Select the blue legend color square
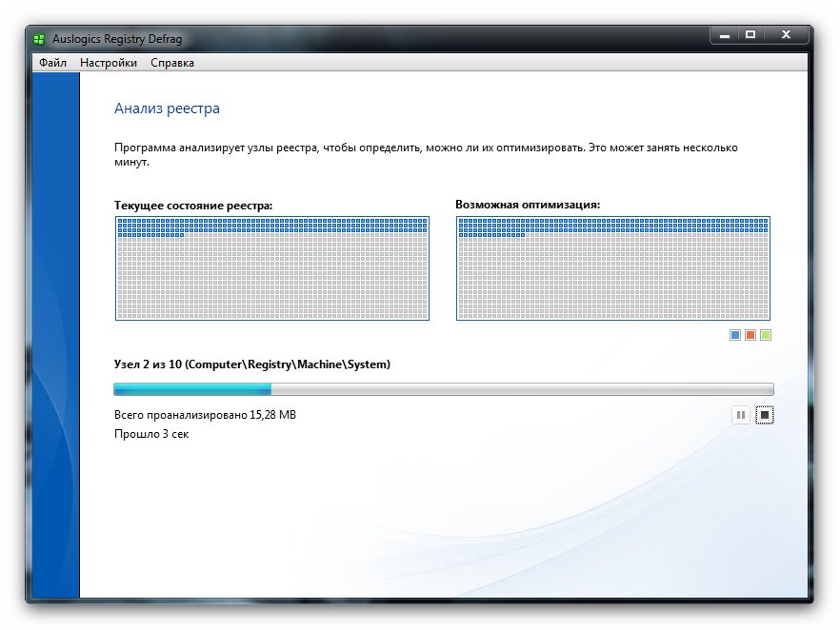The width and height of the screenshot is (840, 630). (x=735, y=335)
